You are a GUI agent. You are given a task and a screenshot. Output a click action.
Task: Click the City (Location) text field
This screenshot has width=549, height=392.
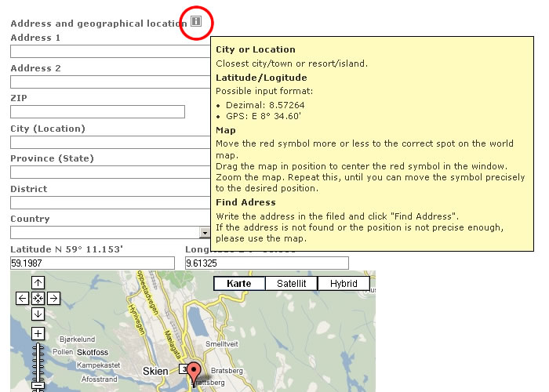pyautogui.click(x=110, y=142)
